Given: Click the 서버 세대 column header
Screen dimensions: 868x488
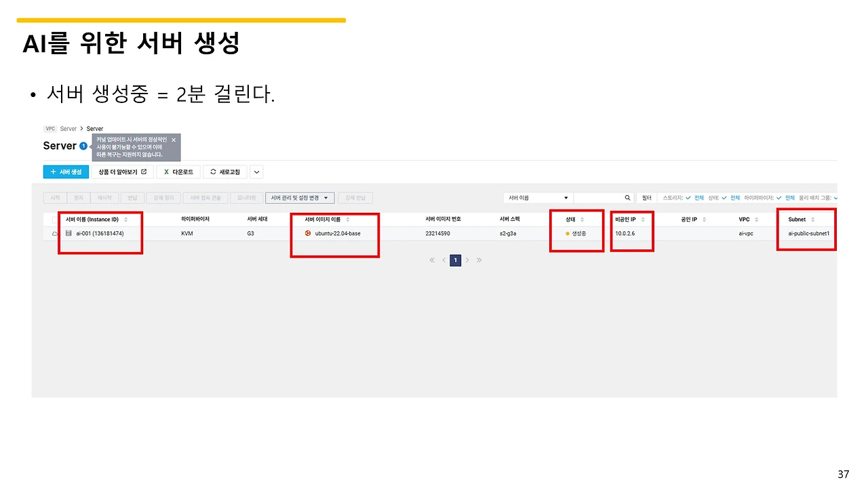Looking at the screenshot, I should click(x=258, y=220).
